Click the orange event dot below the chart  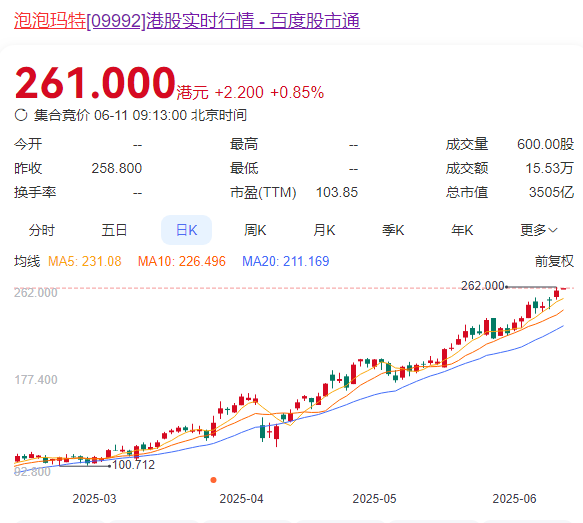pos(213,480)
